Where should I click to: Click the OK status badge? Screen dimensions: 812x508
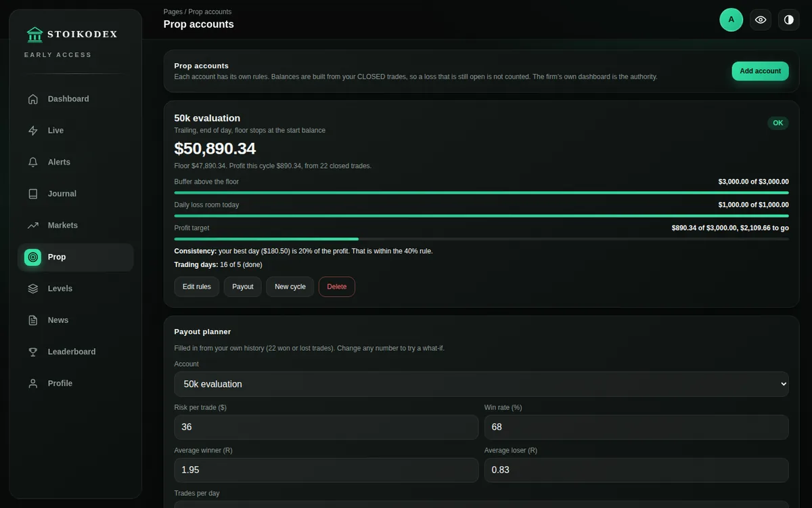777,123
